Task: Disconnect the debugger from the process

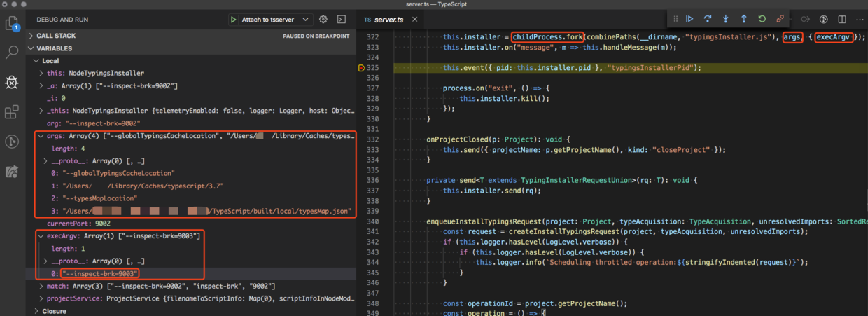Action: (780, 19)
